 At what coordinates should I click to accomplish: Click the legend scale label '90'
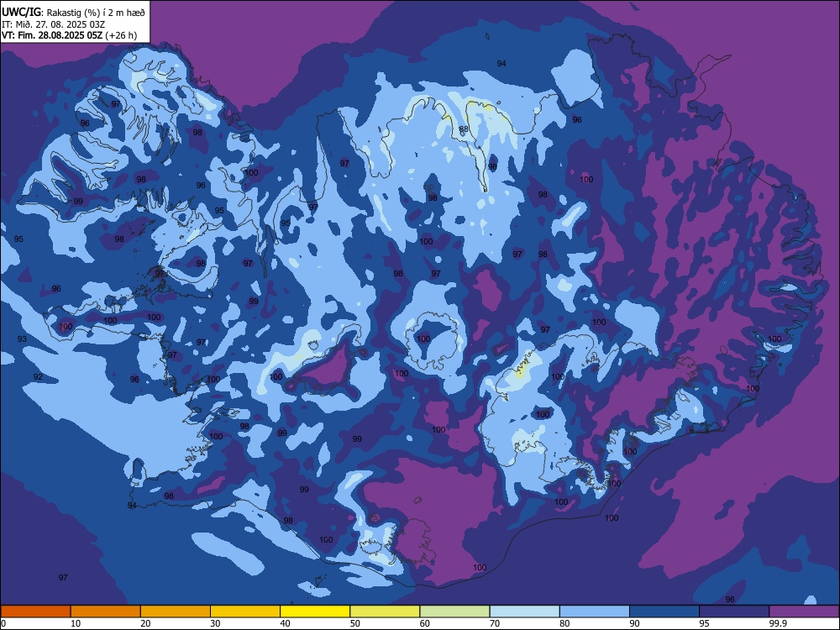(634, 623)
